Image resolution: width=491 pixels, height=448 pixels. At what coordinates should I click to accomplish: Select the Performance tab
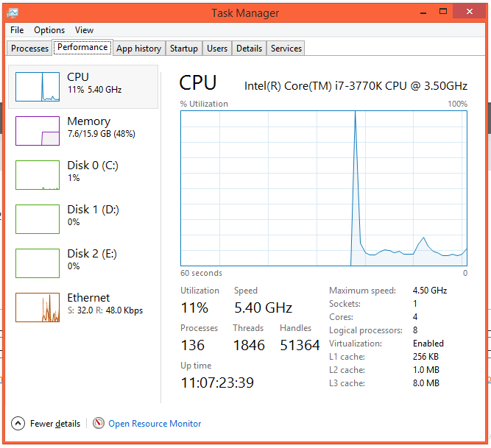82,47
